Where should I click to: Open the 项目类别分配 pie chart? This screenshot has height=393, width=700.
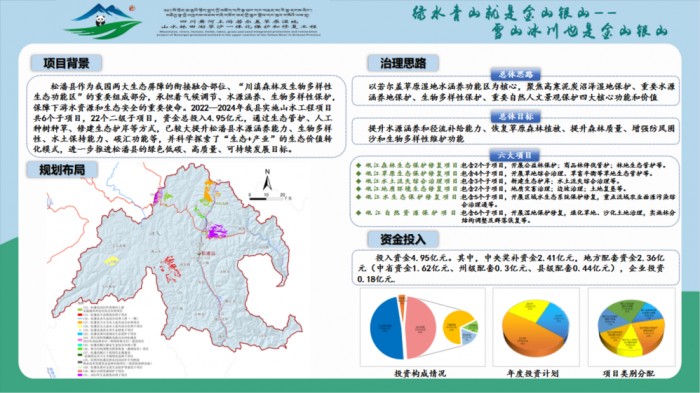[x=631, y=327]
